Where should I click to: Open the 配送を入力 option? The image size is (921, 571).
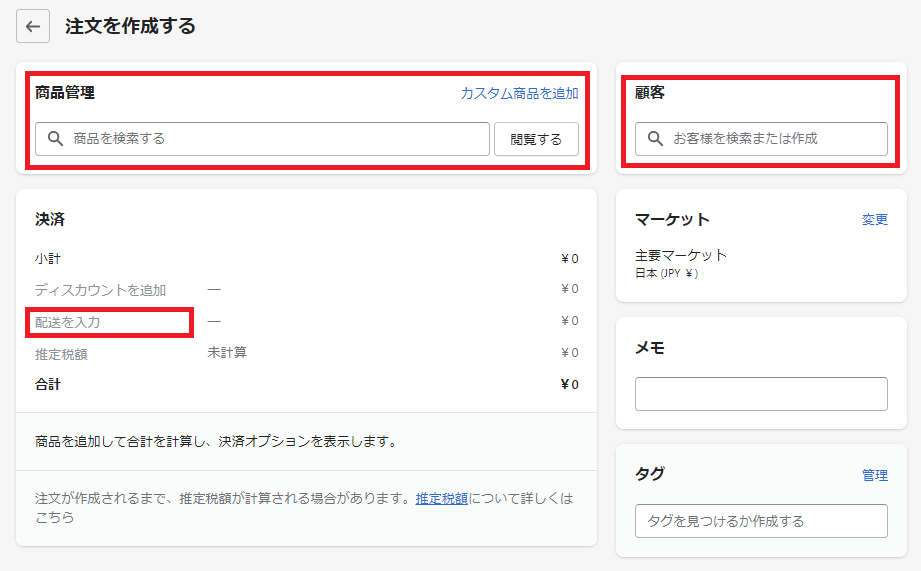(x=68, y=322)
